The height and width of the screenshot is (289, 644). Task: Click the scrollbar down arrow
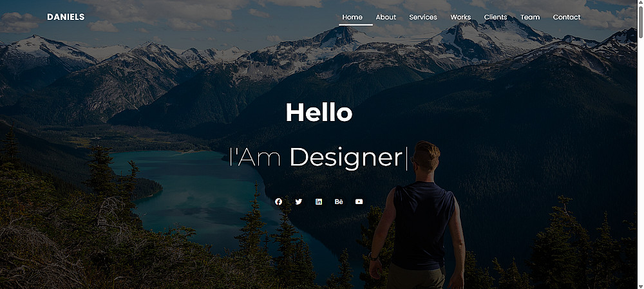coord(640,286)
